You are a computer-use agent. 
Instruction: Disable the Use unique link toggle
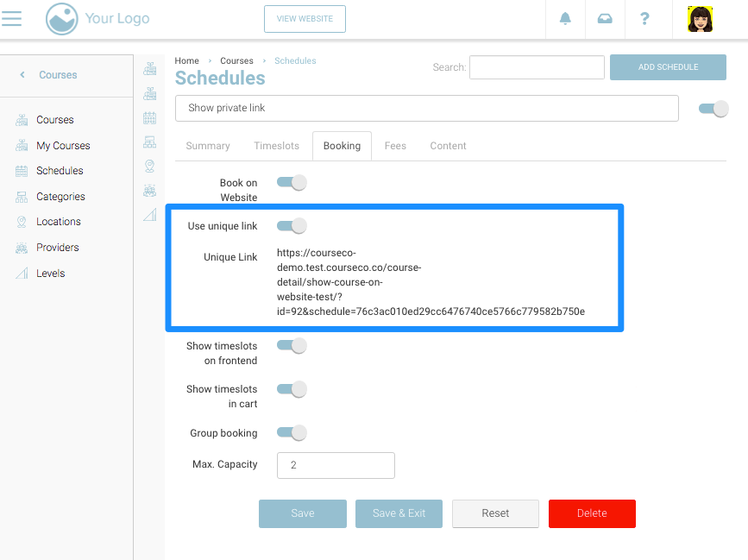[x=292, y=226]
